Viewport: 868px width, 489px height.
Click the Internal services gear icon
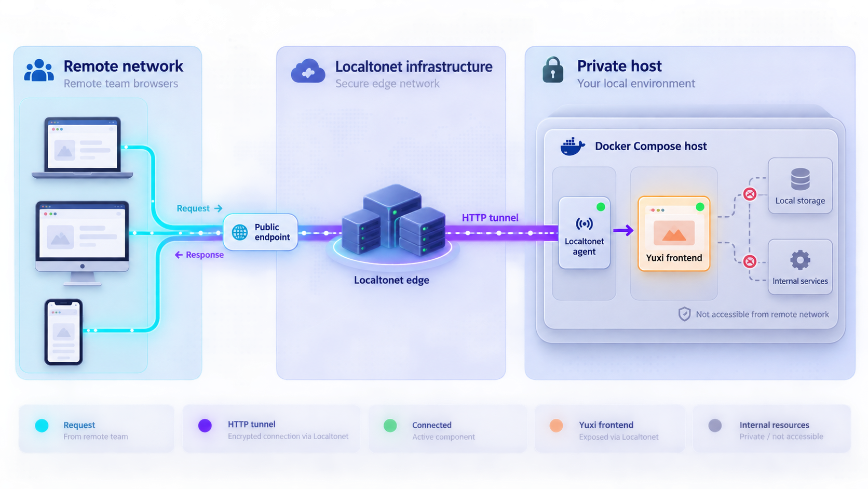(800, 260)
